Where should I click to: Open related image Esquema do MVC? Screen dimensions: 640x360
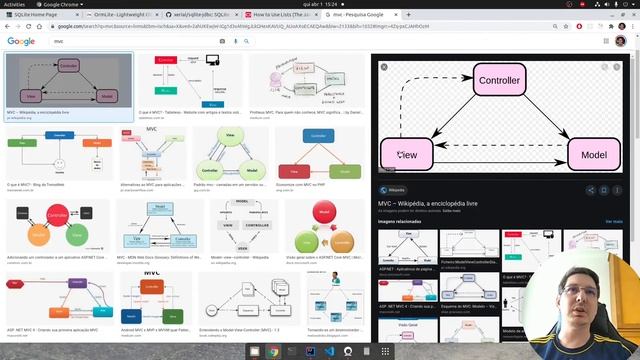pos(469,288)
